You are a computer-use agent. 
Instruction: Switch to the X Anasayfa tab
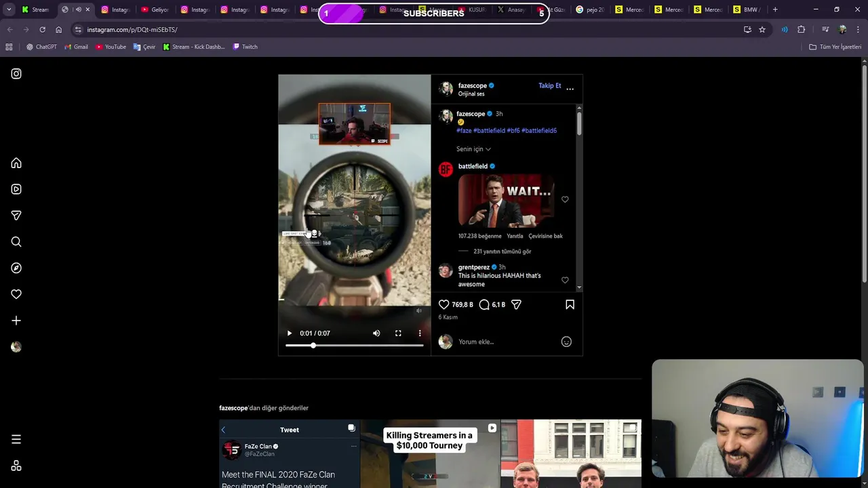(x=511, y=9)
